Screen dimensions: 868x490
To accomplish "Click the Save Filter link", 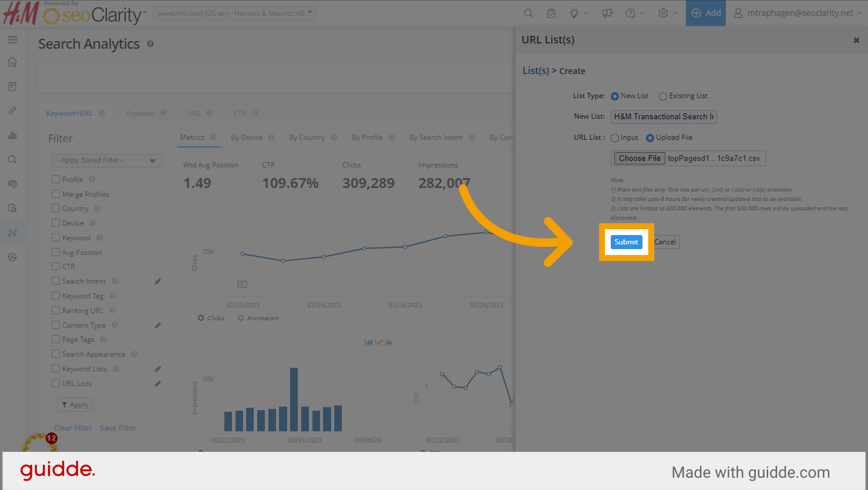I will click(x=118, y=428).
